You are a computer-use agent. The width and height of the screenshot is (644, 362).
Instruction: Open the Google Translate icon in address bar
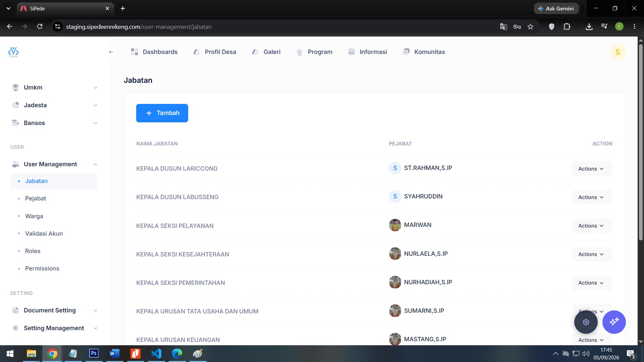(x=503, y=26)
